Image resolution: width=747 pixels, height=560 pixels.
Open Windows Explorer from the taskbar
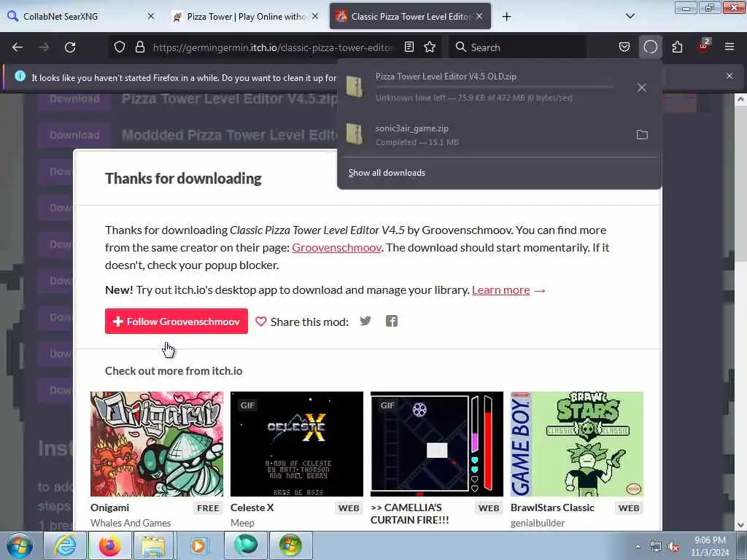pos(153,545)
